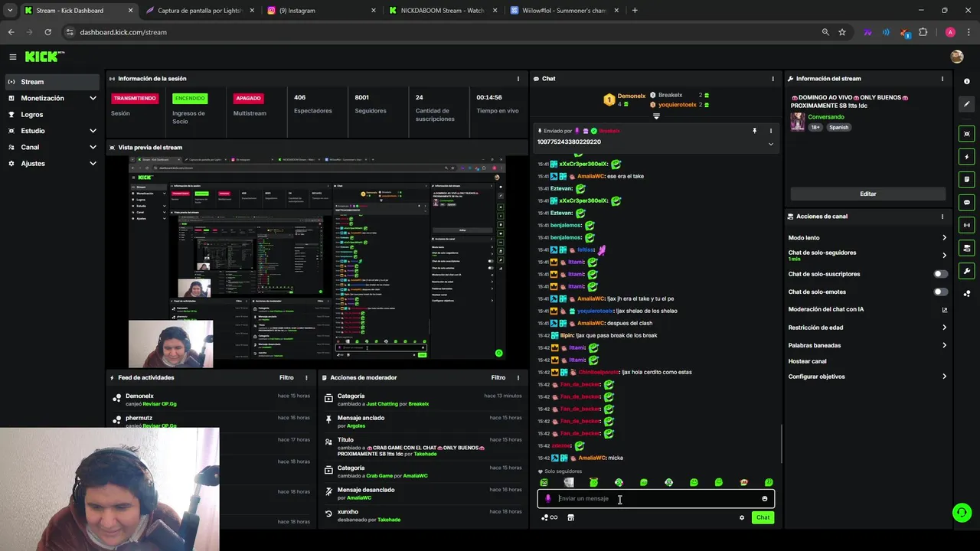Open the hamburger menu beside the Kick logo
Screen dimensions: 980x551
(13, 57)
